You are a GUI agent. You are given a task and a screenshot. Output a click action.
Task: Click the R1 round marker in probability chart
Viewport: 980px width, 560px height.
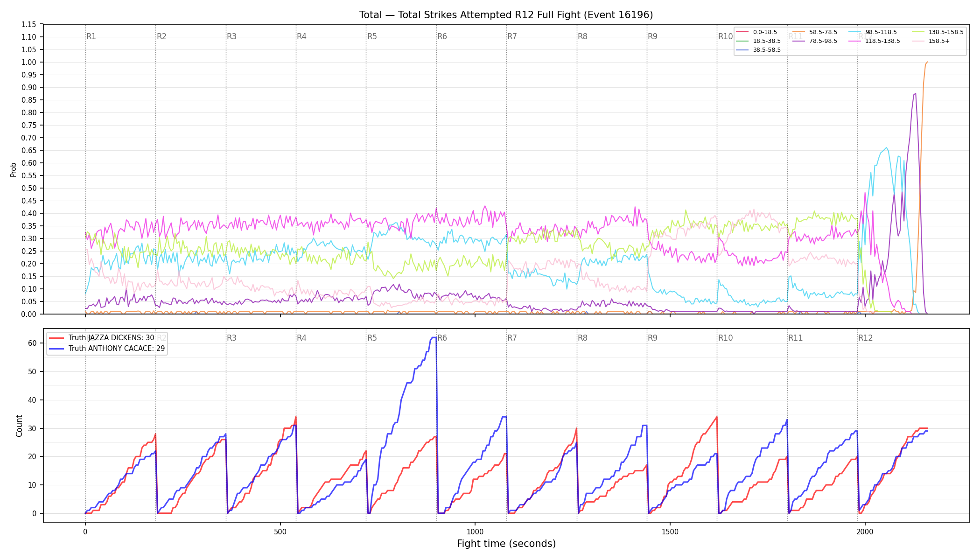tap(91, 36)
